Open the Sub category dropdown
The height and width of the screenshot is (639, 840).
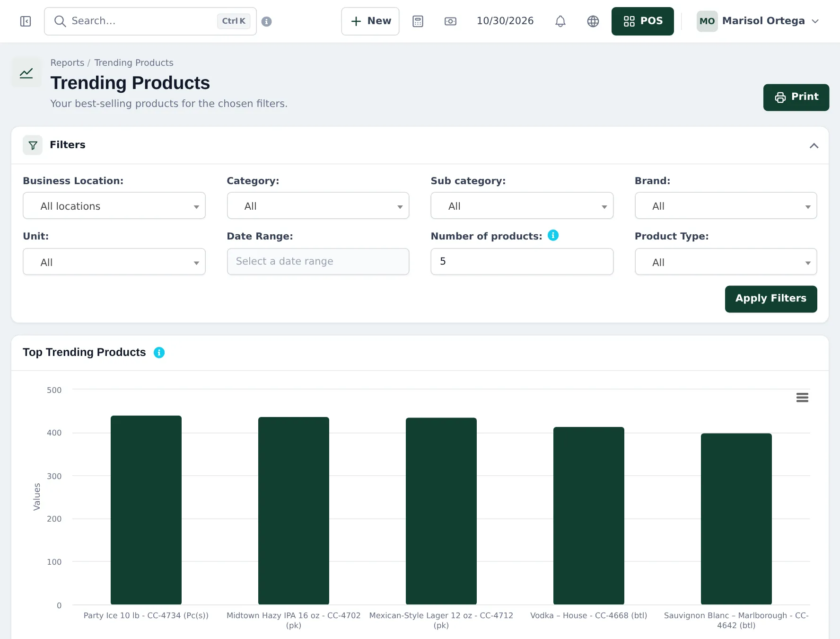click(522, 206)
